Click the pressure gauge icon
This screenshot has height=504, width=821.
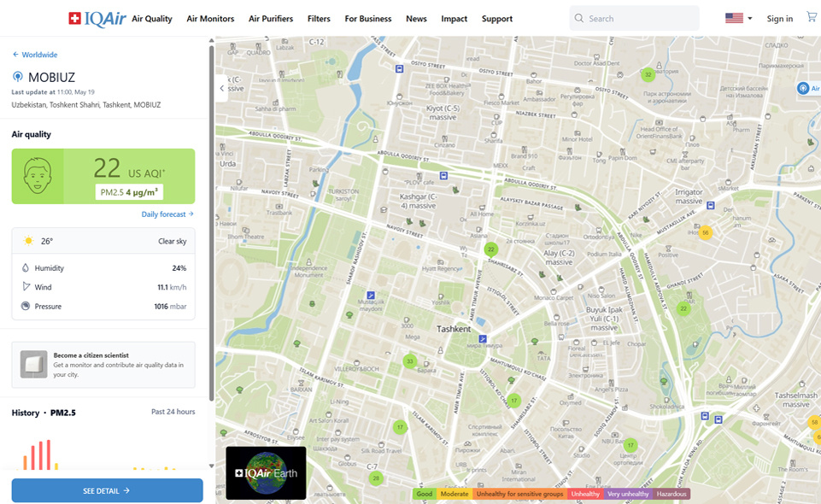point(25,306)
